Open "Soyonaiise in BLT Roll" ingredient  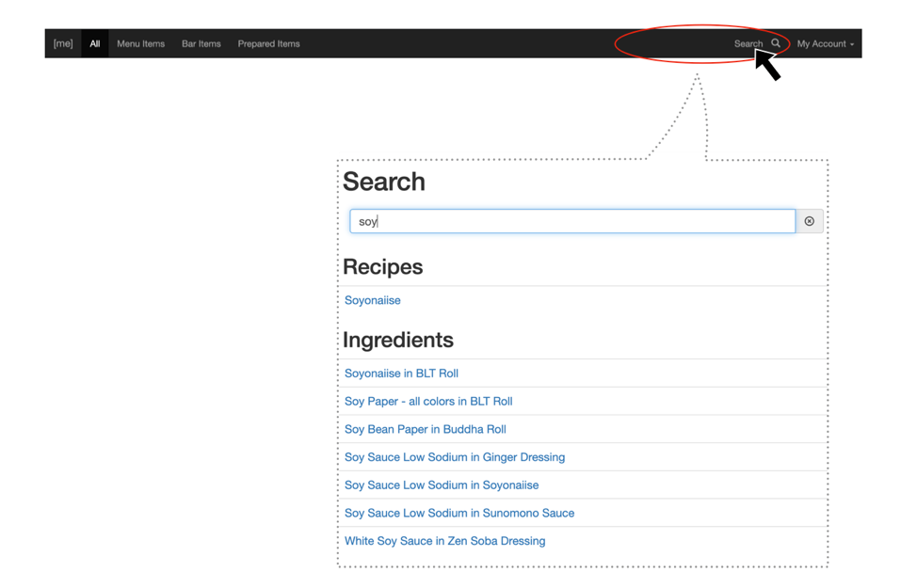pos(401,373)
